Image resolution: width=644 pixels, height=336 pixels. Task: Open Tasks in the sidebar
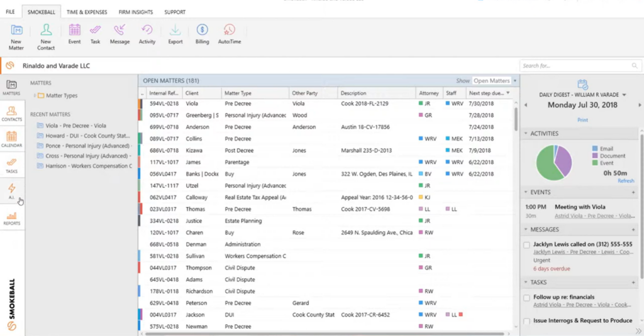click(x=11, y=165)
